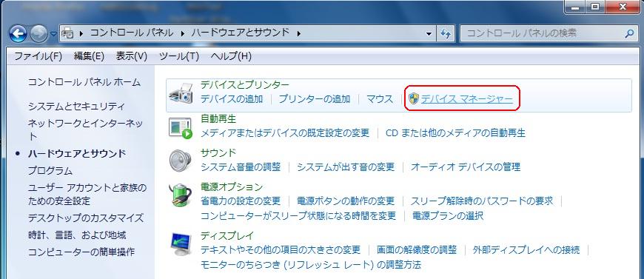Screen dimensions: 644x279
Task: Click the search magnifier icon
Action: pos(628,34)
